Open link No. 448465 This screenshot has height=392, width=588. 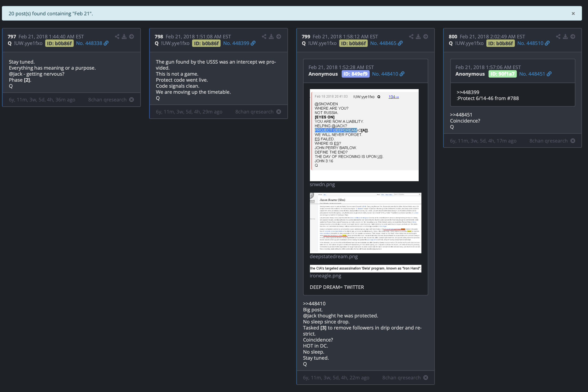coord(383,43)
